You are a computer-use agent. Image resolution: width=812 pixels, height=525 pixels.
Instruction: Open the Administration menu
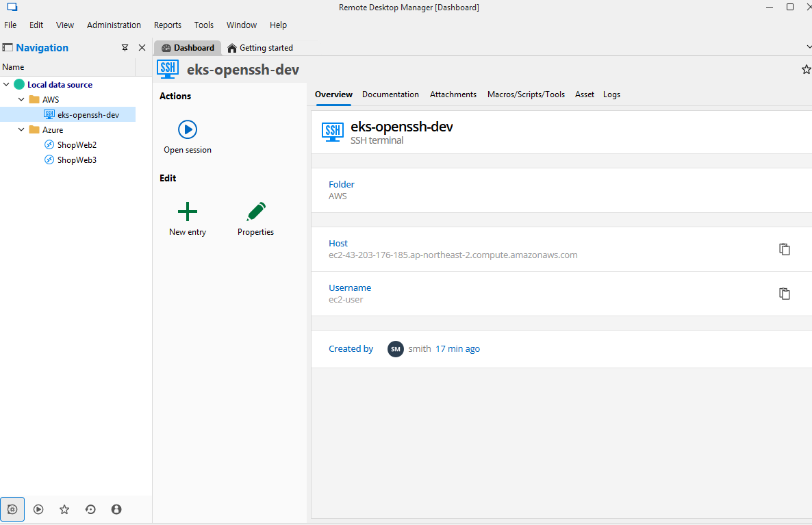114,25
